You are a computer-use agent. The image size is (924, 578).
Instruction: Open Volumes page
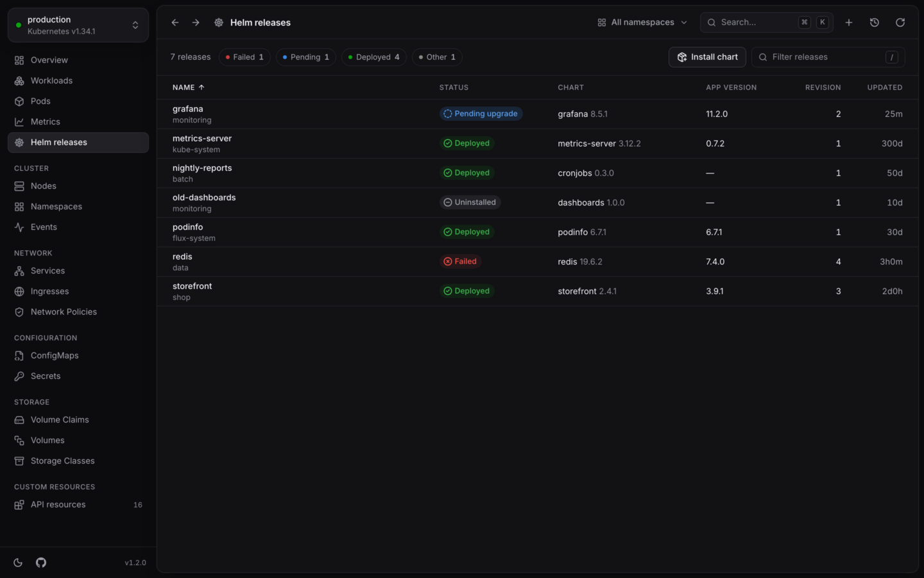tap(78, 441)
